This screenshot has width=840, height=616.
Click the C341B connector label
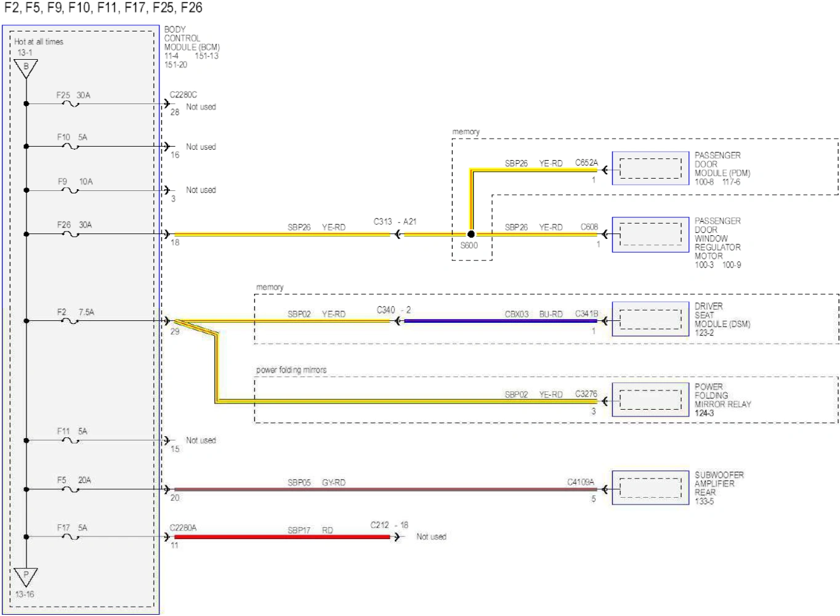pos(586,314)
